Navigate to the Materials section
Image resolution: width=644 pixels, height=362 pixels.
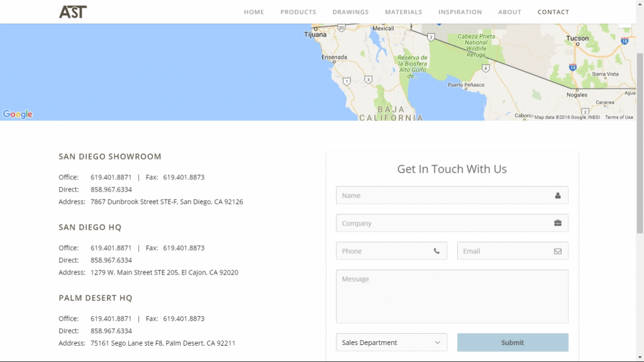(x=403, y=12)
